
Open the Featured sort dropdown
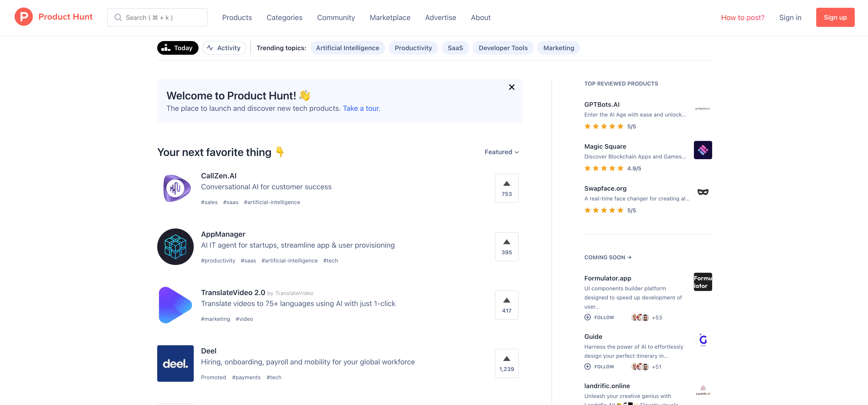[x=502, y=152]
